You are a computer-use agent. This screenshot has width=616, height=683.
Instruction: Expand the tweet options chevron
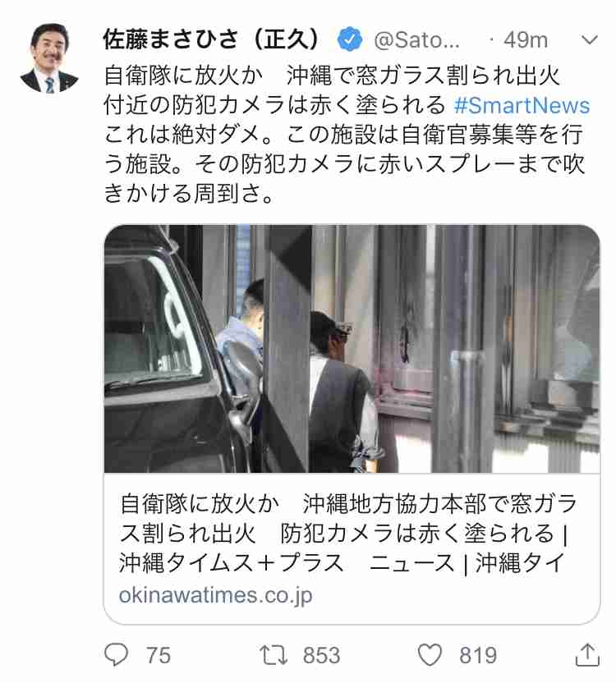coord(590,40)
